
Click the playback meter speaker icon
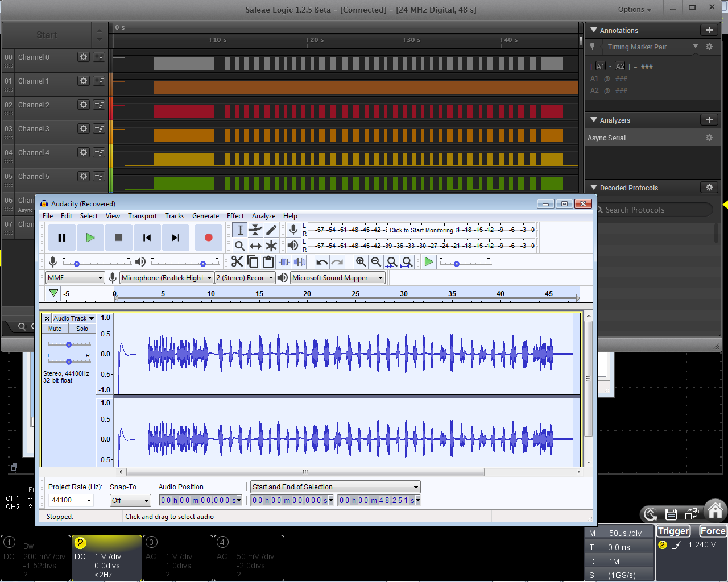pyautogui.click(x=293, y=246)
